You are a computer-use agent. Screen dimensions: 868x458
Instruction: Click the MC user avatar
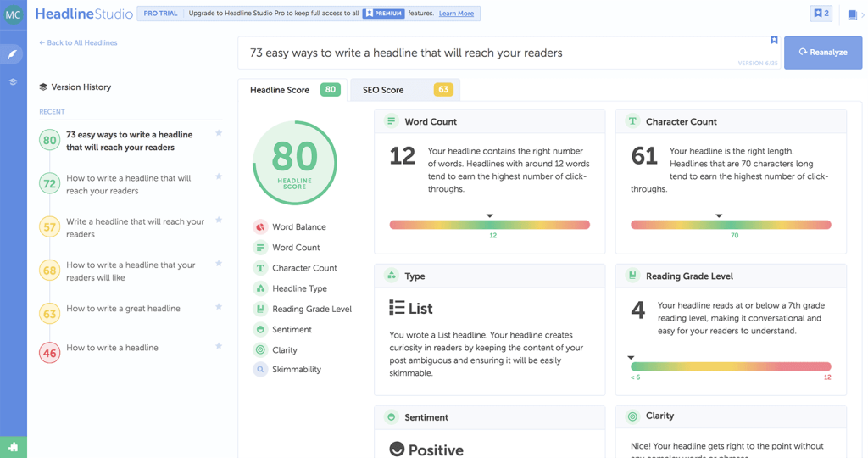click(x=14, y=14)
